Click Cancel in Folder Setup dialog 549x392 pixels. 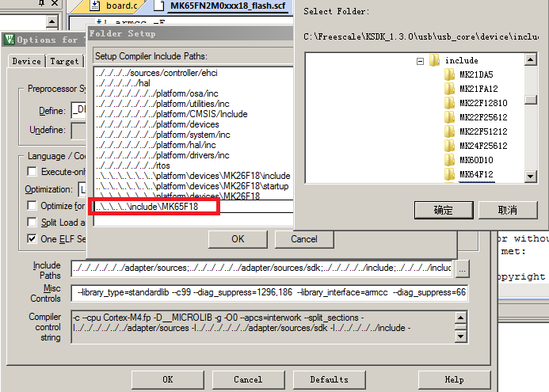pyautogui.click(x=304, y=239)
